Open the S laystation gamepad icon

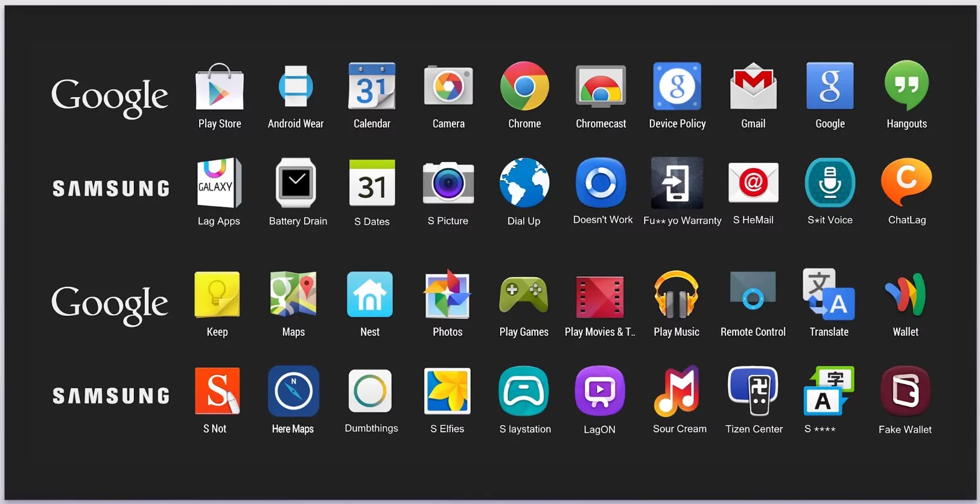524,391
